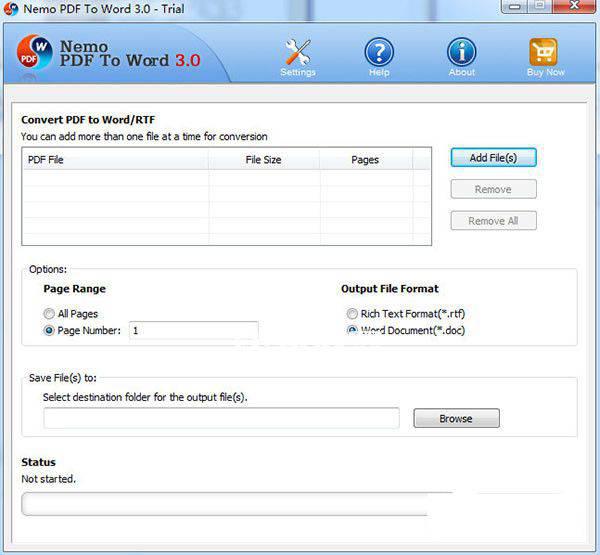Select the Page Number radio button
Viewport: 600px width, 555px height.
click(49, 330)
